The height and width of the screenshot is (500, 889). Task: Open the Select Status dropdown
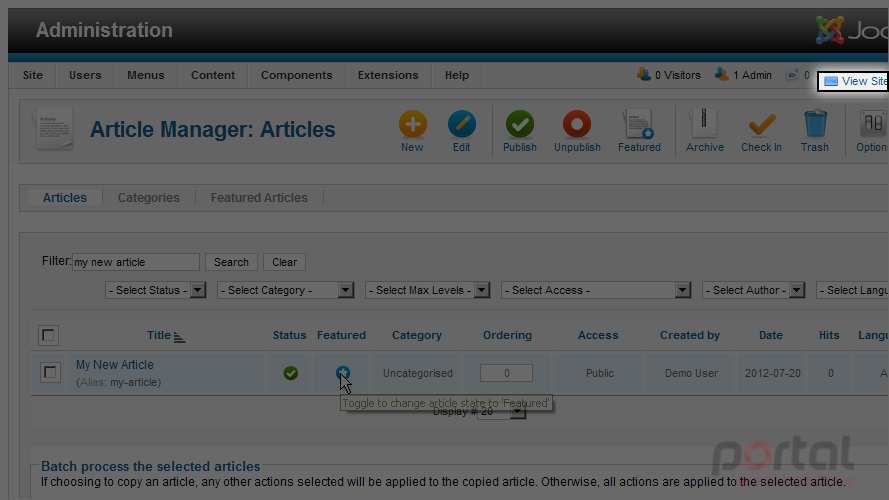[x=155, y=290]
